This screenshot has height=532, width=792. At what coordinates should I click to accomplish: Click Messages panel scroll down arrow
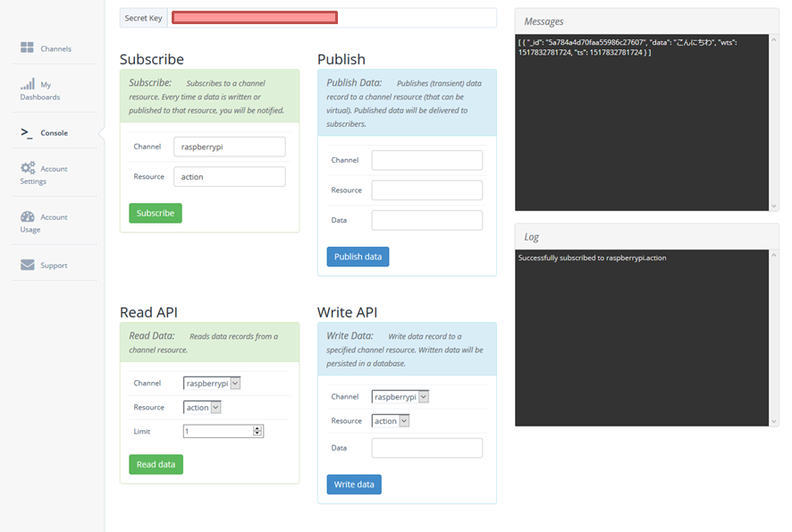(x=774, y=206)
